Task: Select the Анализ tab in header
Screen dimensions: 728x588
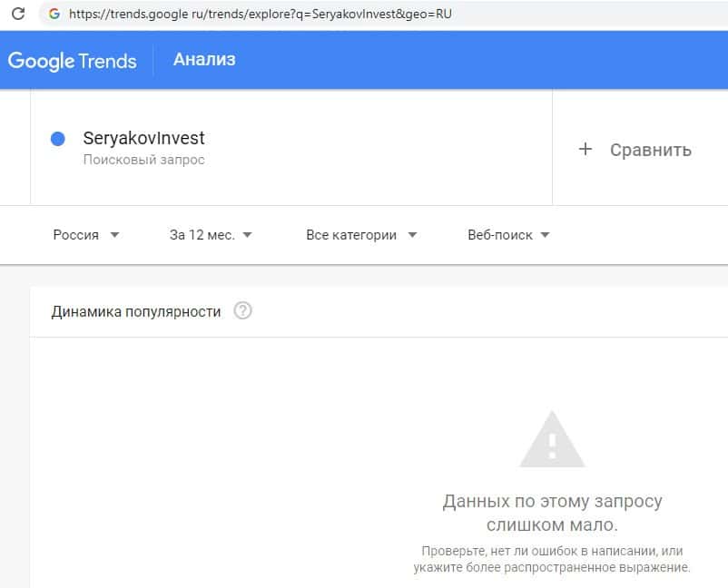Action: click(204, 60)
